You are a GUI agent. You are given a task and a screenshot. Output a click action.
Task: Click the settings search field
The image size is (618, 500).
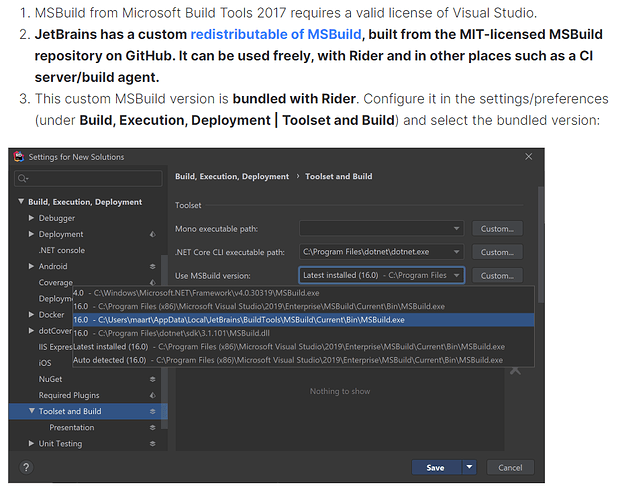point(90,178)
